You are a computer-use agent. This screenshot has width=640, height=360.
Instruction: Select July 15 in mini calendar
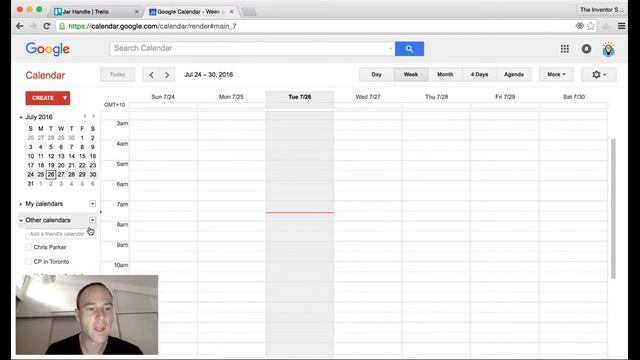click(82, 156)
